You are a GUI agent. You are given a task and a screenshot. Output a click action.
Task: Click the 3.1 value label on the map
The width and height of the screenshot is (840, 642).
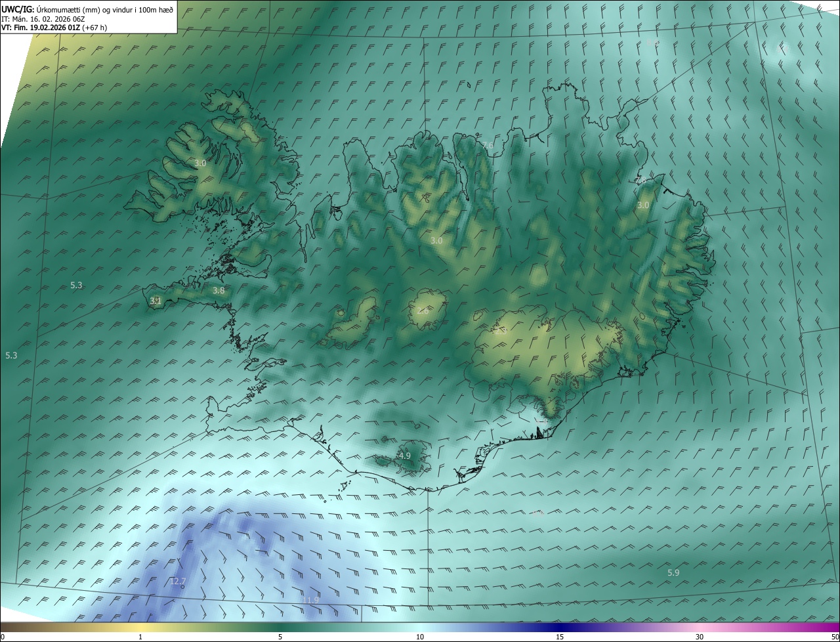coord(156,301)
